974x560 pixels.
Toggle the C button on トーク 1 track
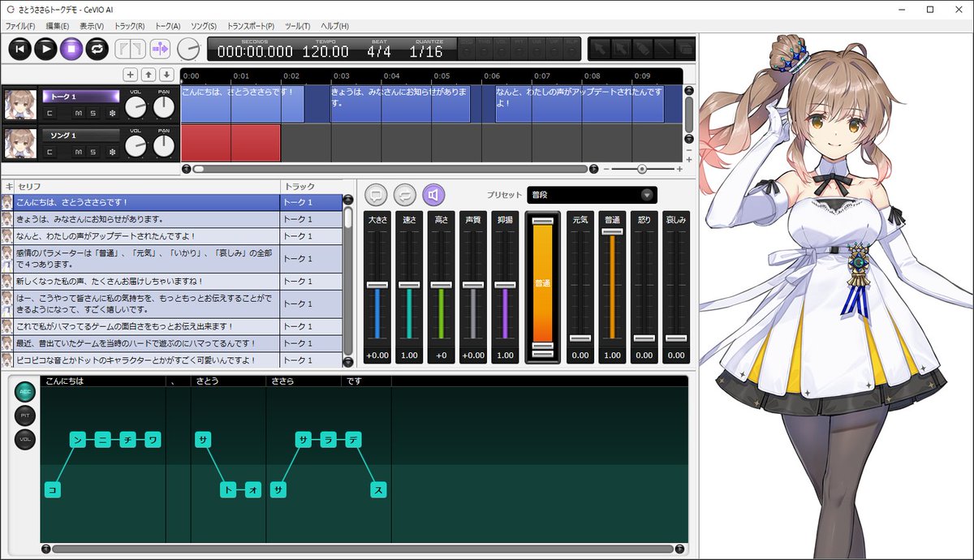coord(50,114)
